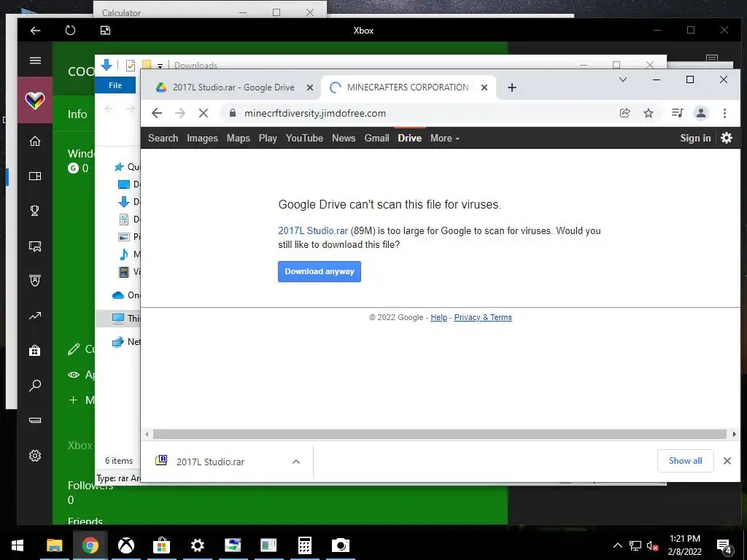747x560 pixels.
Task: Click Images in the Google bar
Action: pos(202,138)
